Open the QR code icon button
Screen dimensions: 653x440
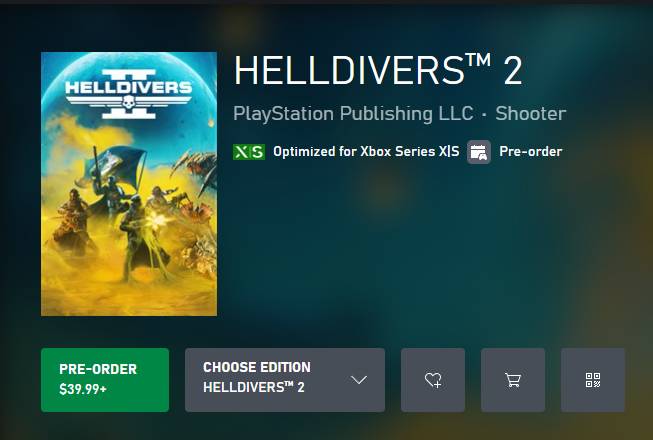(x=593, y=380)
